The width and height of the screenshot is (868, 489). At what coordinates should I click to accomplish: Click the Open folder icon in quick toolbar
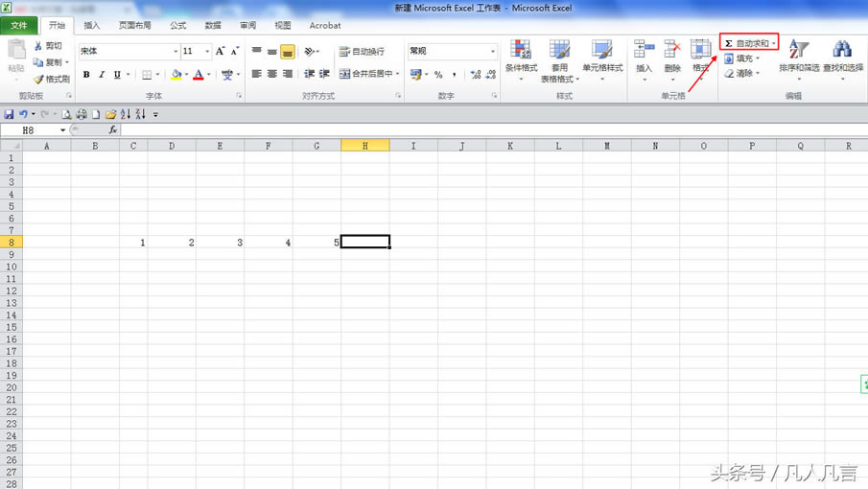110,114
